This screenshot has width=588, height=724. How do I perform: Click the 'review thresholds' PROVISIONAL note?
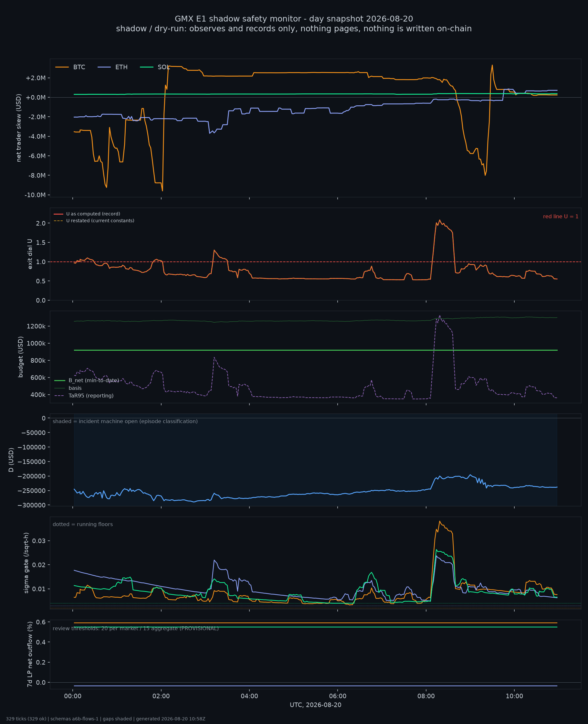pos(135,628)
